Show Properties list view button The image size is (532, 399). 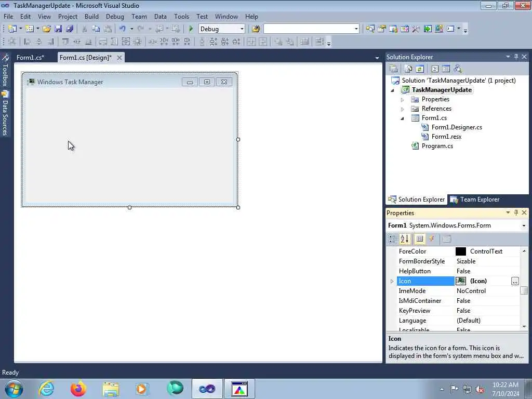[420, 239]
